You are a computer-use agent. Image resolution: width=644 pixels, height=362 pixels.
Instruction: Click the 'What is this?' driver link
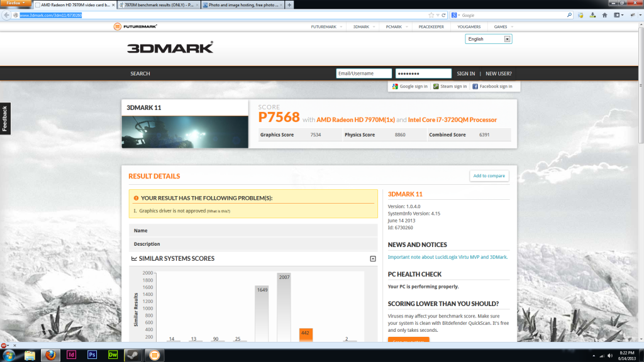tap(218, 211)
